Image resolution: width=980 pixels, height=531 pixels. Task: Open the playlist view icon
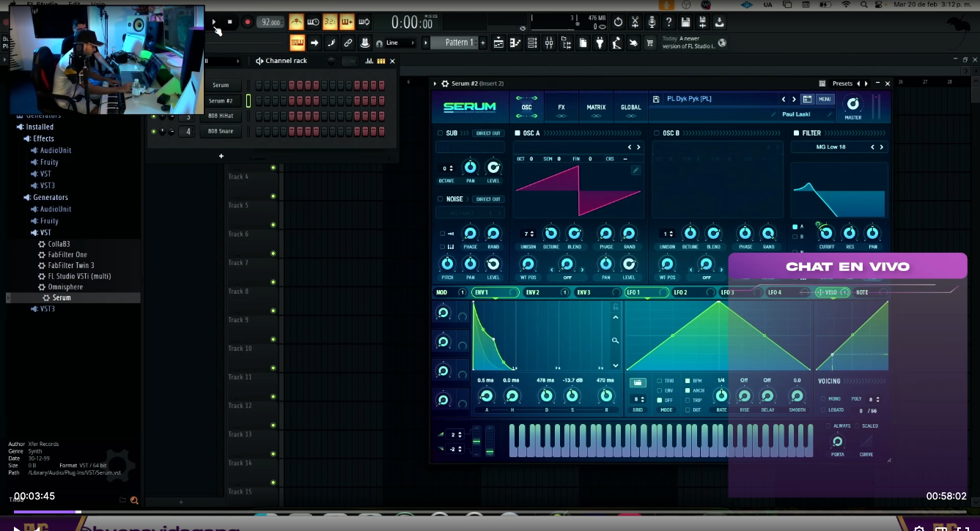(499, 43)
